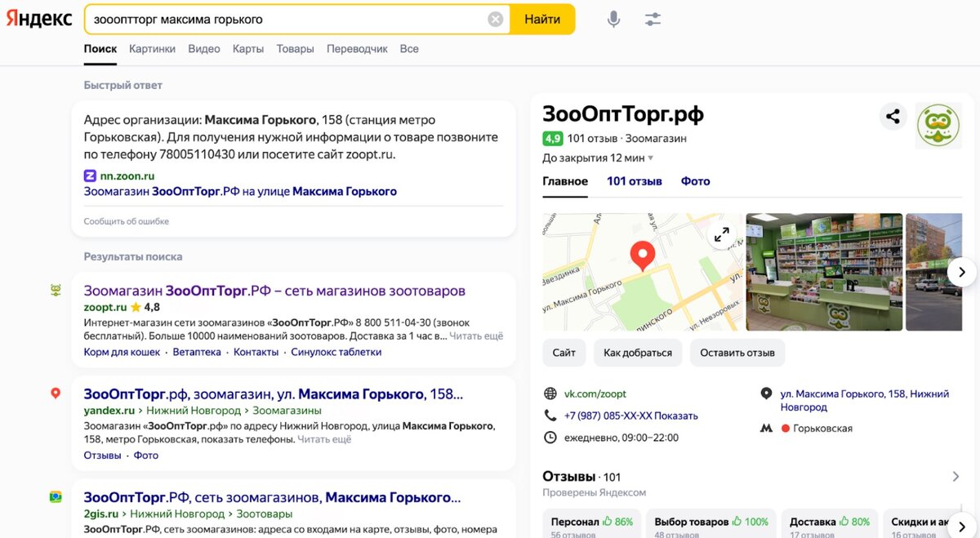Image resolution: width=980 pixels, height=538 pixels.
Task: Click 'Оставить отзыв' button
Action: (737, 353)
